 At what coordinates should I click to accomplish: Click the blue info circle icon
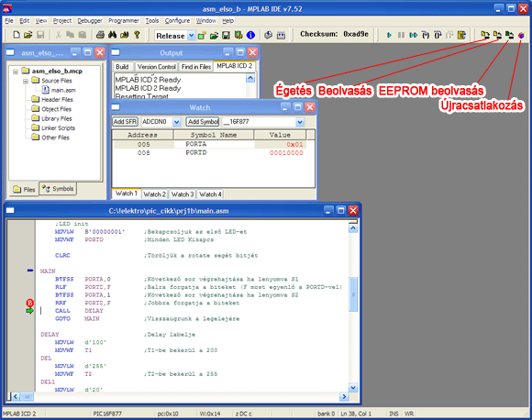click(250, 35)
